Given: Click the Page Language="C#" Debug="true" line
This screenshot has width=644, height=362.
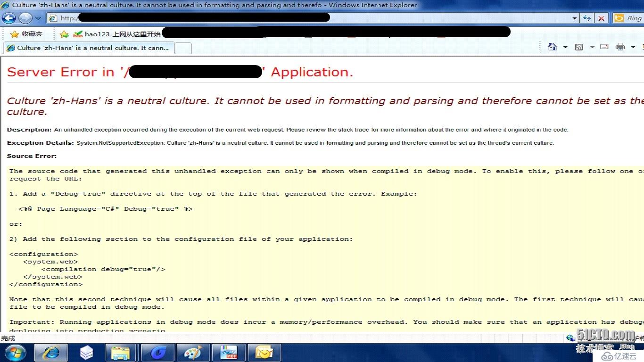Looking at the screenshot, I should pyautogui.click(x=106, y=209).
